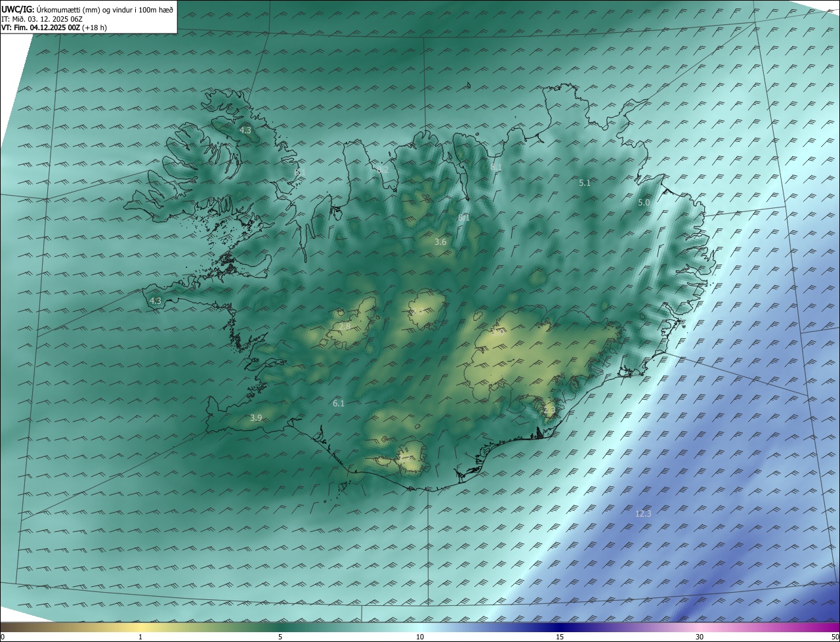Click the 2.3 value on the southeast glacier
The image size is (840, 642).
(549, 410)
